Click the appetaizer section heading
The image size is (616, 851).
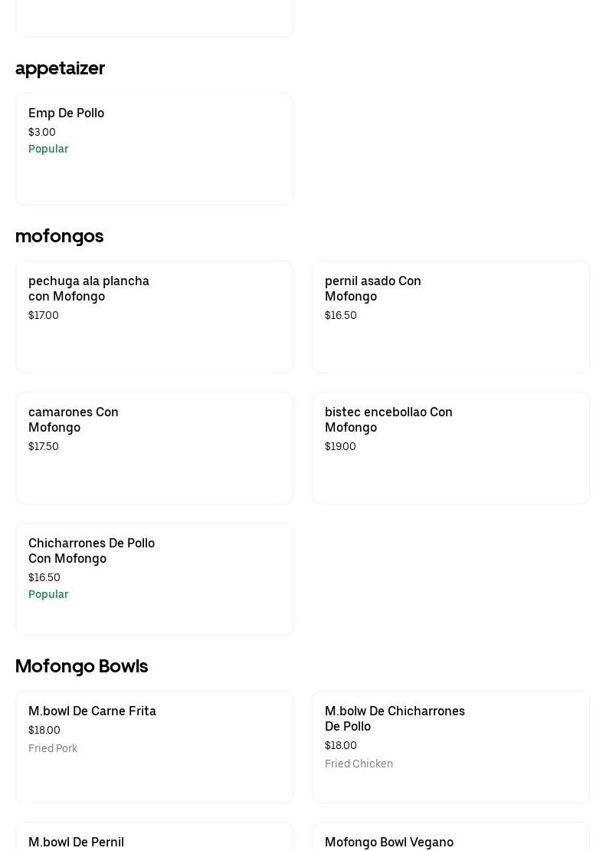[60, 68]
